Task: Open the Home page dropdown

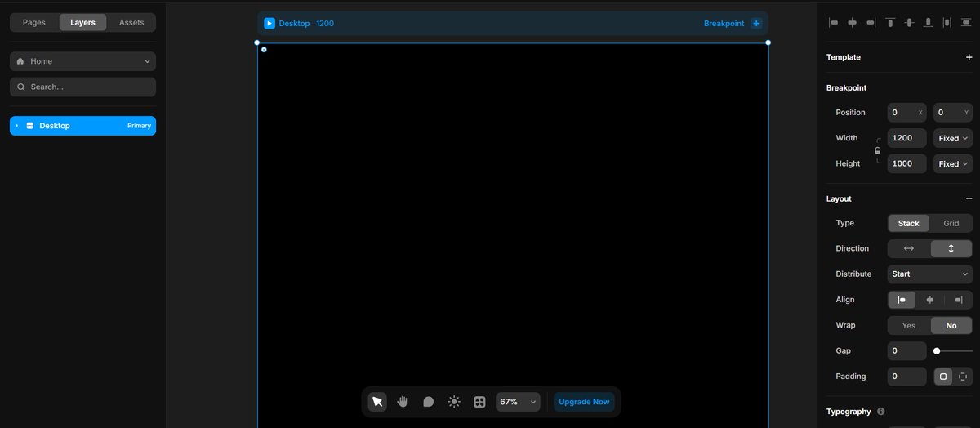Action: pyautogui.click(x=82, y=61)
